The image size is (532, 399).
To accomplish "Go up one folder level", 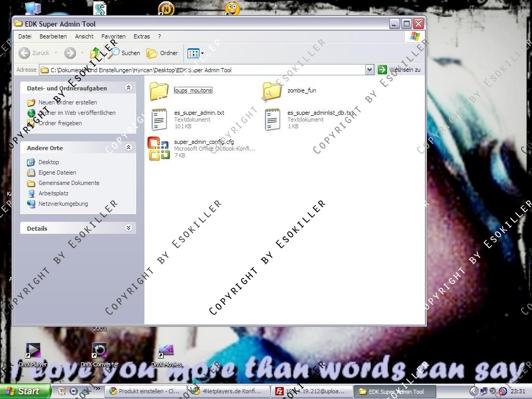I will click(x=96, y=53).
